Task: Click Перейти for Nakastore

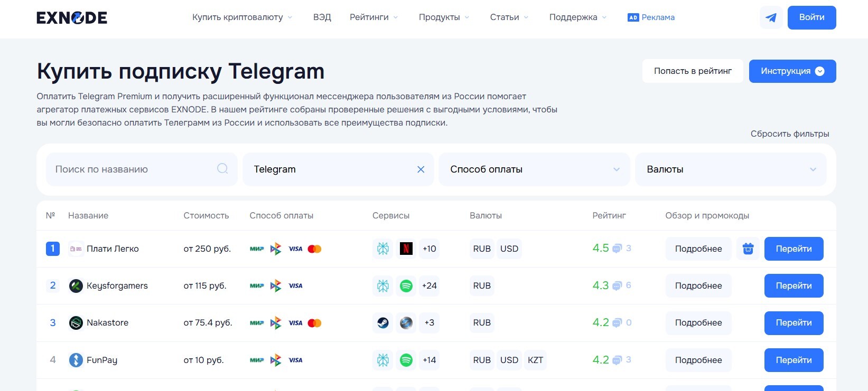Action: tap(794, 323)
